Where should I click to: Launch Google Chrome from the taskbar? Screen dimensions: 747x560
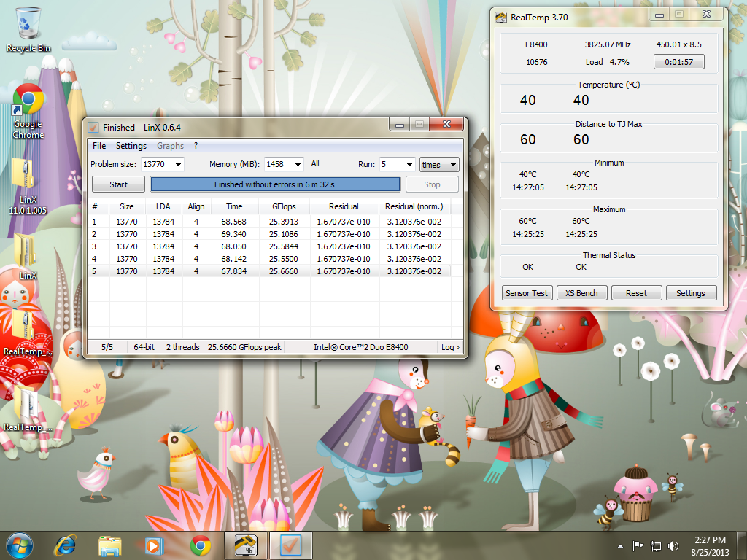pos(201,545)
